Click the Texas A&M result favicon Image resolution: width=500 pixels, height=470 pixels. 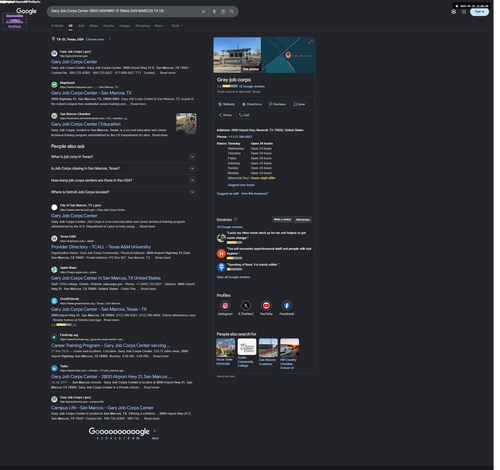[54, 238]
